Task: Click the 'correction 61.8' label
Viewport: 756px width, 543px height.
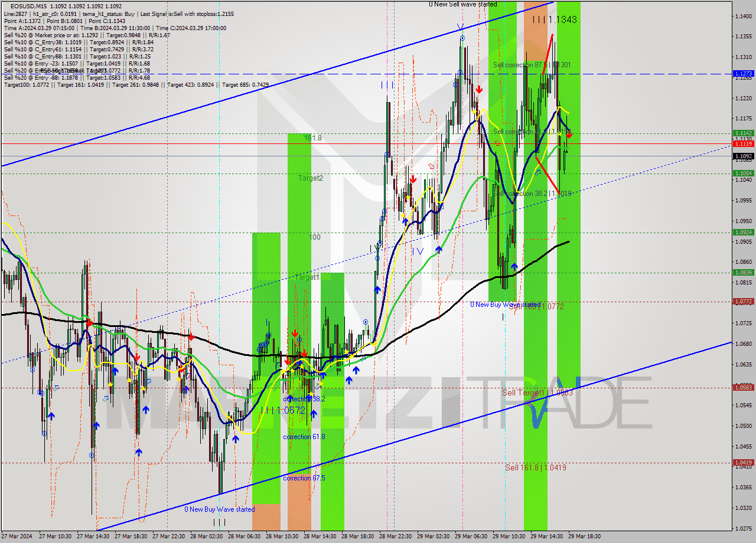Action: [304, 437]
